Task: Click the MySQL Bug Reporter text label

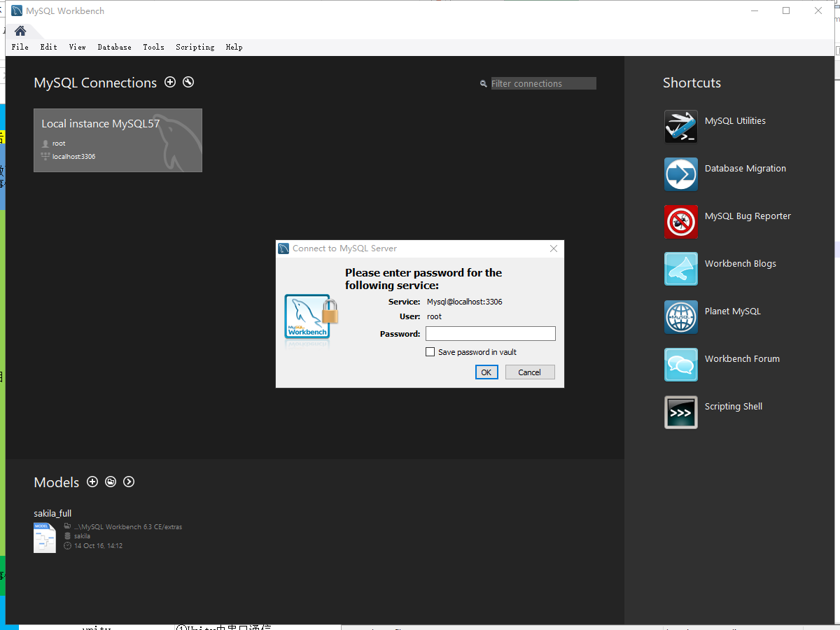Action: point(748,216)
